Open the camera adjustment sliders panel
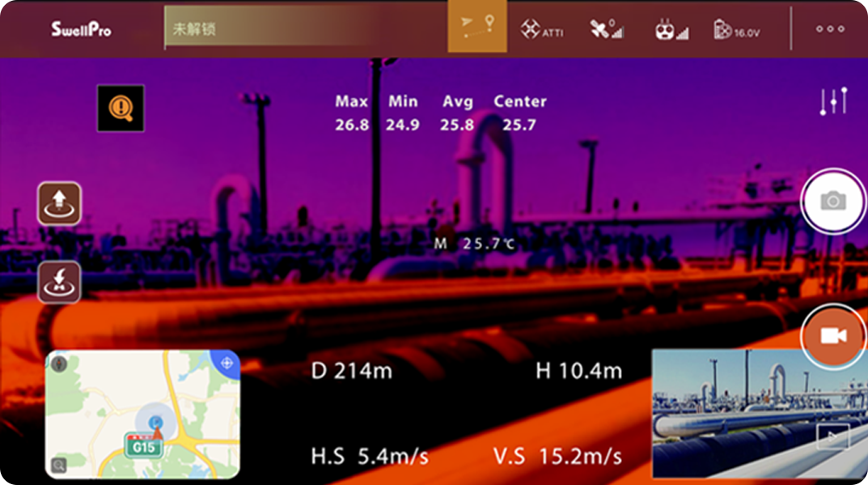 coord(832,101)
